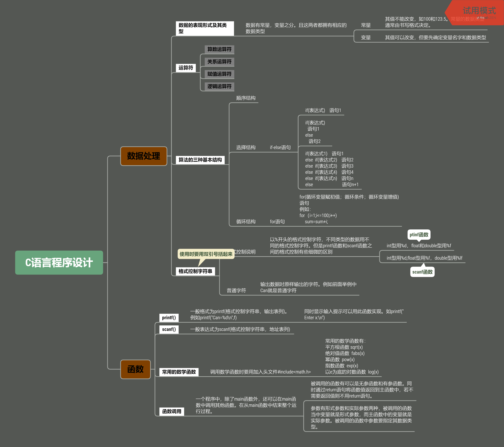
Task: Select the scanf() subtopic
Action: point(169,329)
